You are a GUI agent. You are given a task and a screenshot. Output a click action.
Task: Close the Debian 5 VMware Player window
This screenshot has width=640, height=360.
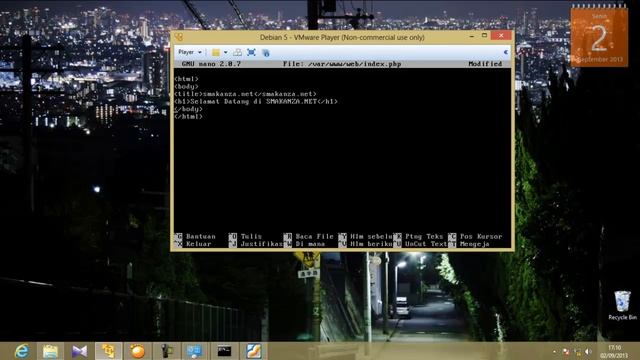pos(501,36)
